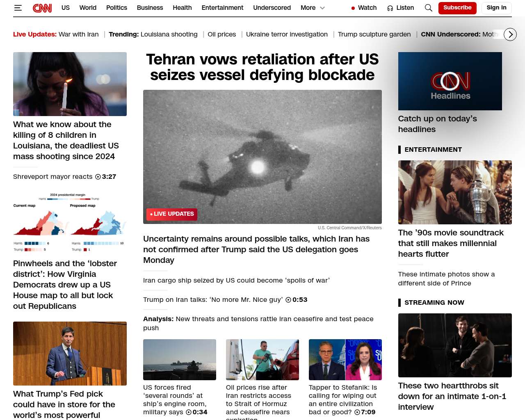Open the ENTERTAINMENT section heading
Screen dimensions: 525x420
[x=433, y=150]
